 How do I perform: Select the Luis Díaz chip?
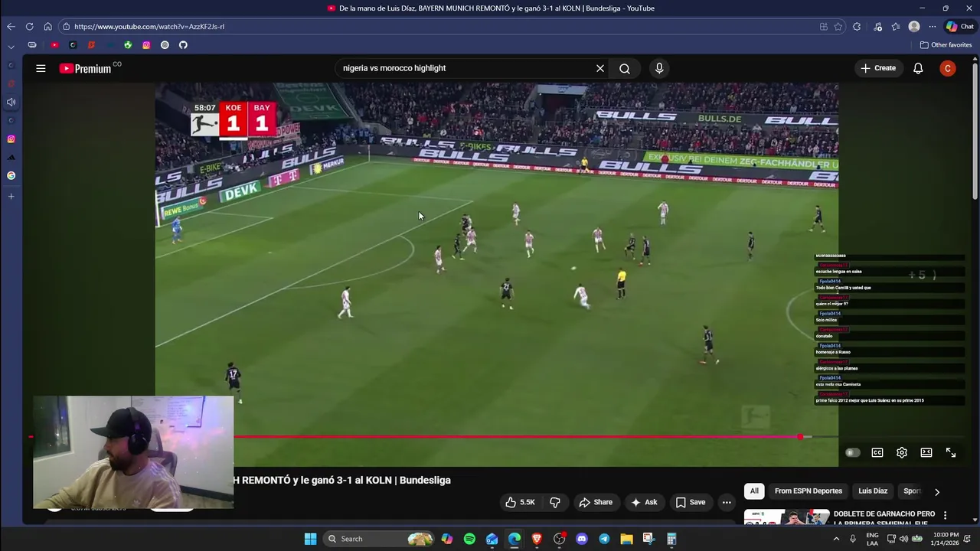point(873,491)
